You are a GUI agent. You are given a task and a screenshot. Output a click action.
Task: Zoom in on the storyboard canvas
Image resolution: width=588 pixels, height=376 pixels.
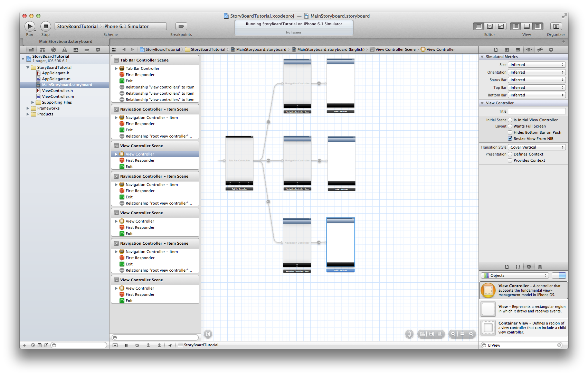point(471,334)
